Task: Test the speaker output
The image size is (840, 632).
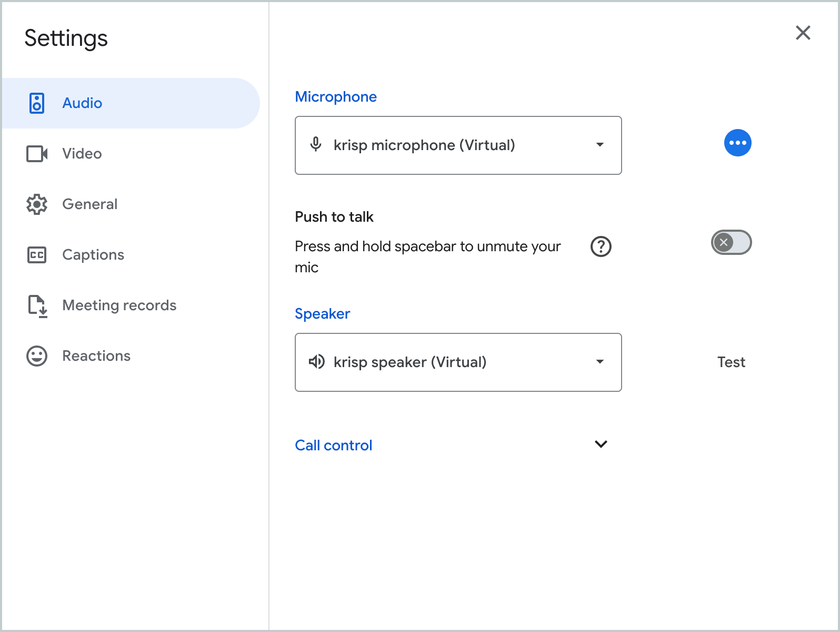Action: (x=732, y=362)
